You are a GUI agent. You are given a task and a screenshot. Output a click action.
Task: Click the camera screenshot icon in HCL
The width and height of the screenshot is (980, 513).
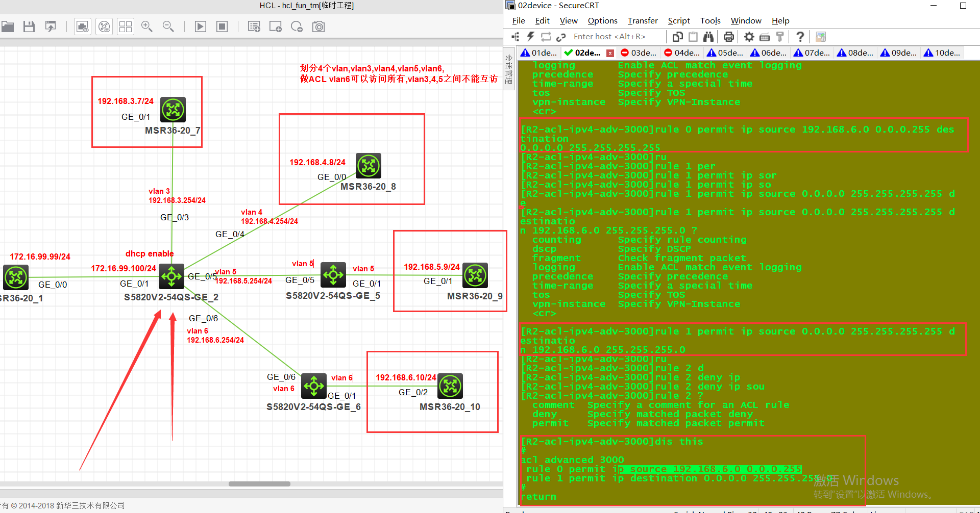[x=318, y=27]
